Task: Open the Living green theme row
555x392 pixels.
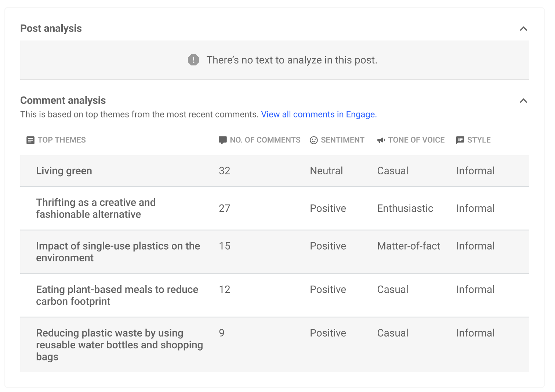Action: [x=275, y=171]
